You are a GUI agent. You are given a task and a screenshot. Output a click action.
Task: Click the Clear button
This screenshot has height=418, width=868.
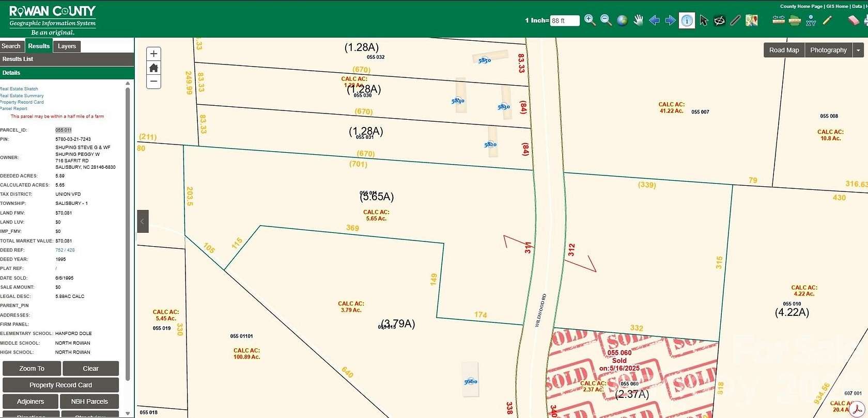pos(90,368)
